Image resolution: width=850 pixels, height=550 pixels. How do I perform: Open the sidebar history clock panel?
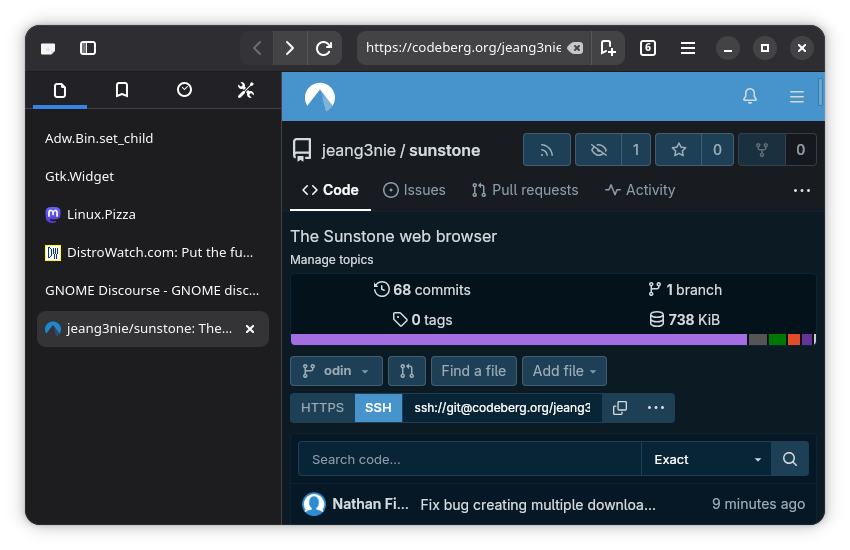(184, 90)
